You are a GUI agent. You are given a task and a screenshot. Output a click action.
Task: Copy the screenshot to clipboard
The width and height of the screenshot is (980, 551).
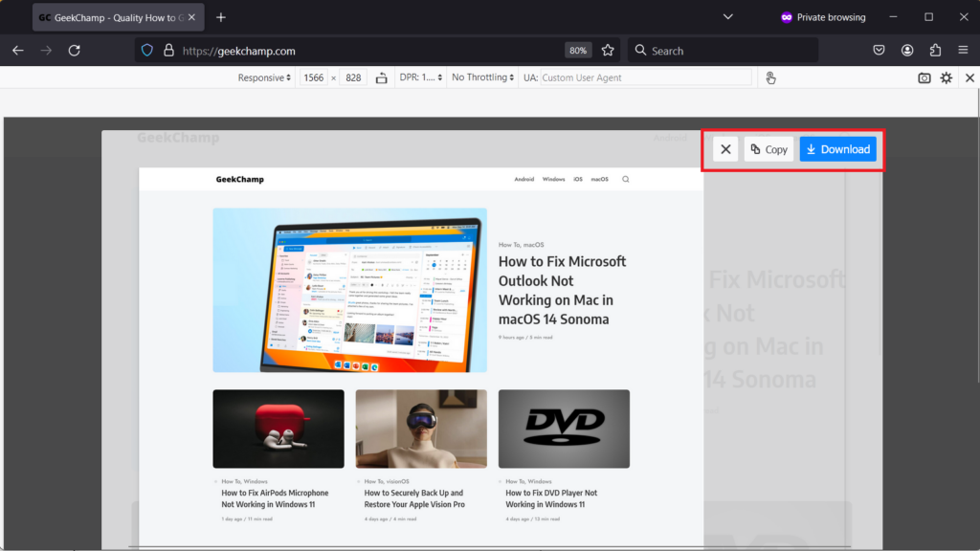[768, 149]
